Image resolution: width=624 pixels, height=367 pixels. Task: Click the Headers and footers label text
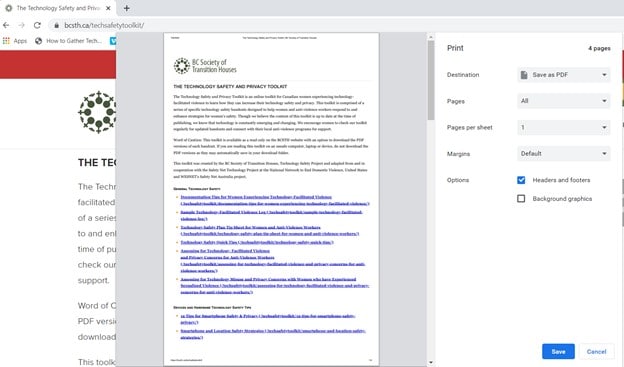pos(561,180)
